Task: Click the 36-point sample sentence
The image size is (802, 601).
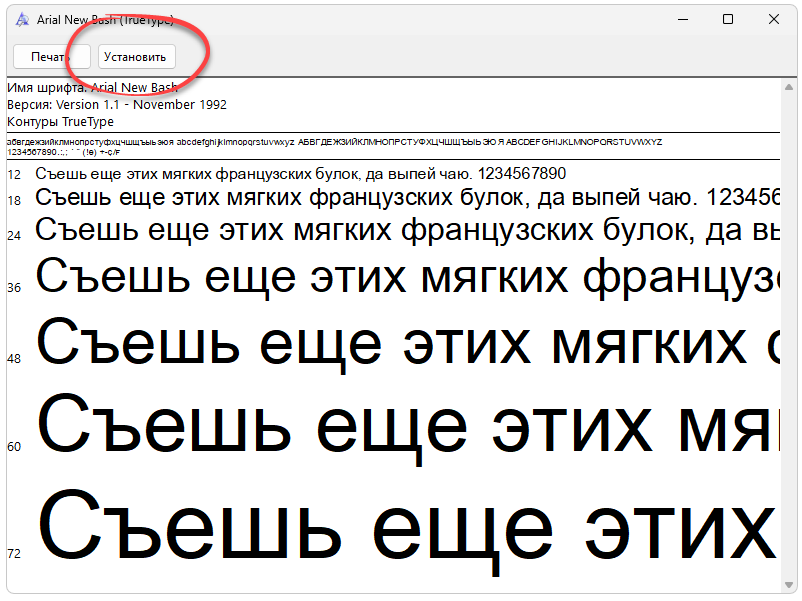Action: [x=408, y=277]
